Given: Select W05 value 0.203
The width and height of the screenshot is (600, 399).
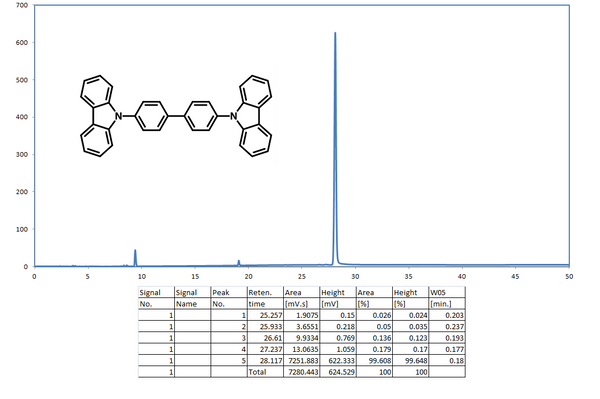Looking at the screenshot, I should coord(454,315).
